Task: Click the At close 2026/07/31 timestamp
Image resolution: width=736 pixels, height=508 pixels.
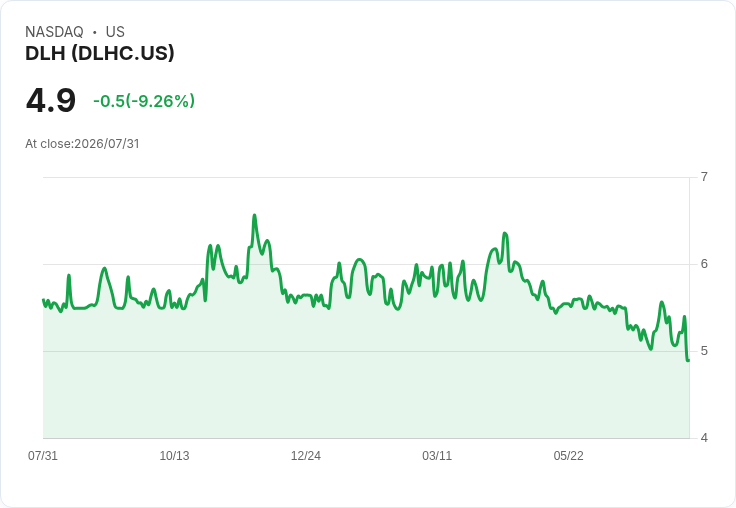Action: point(82,144)
